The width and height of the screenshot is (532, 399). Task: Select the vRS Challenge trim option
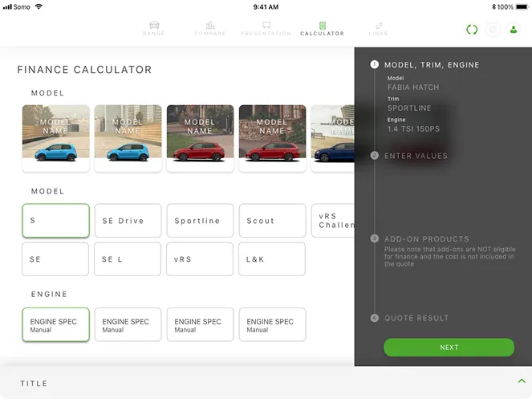[x=333, y=221]
